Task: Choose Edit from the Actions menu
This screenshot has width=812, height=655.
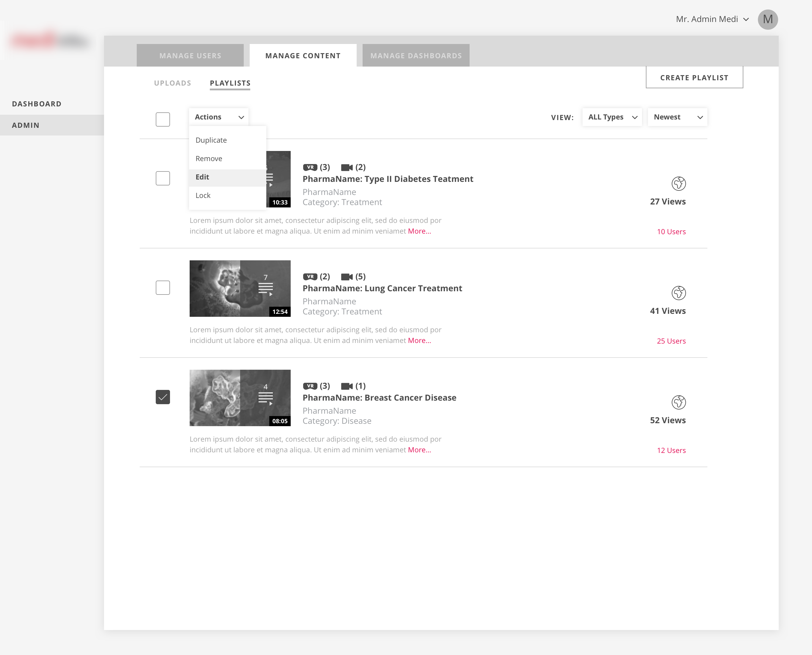Action: click(228, 177)
